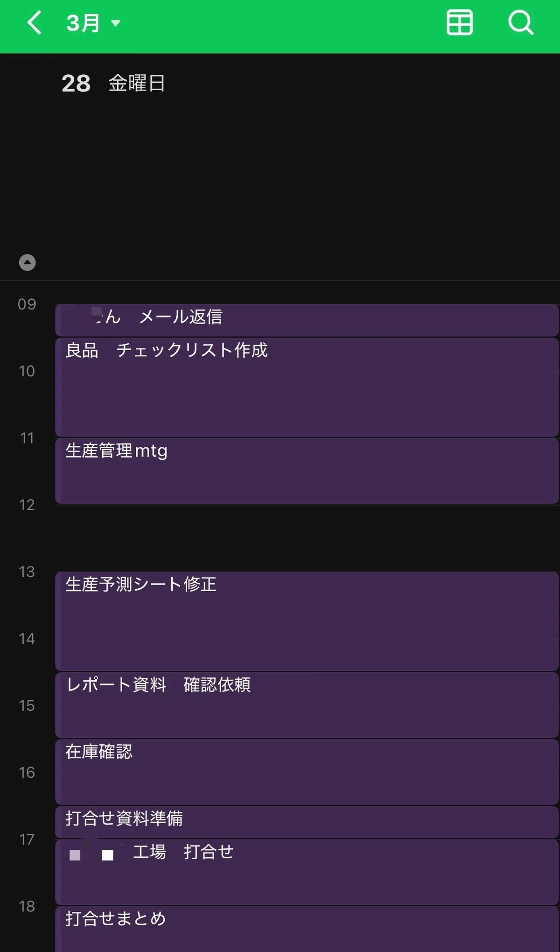Screen dimensions: 560x952
Task: Tap the 28 金曜日 date header
Action: point(113,83)
